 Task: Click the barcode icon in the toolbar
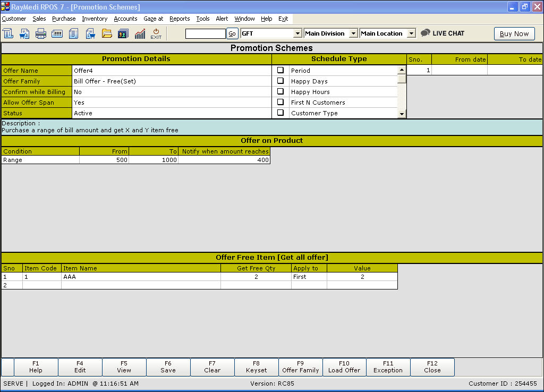point(57,33)
